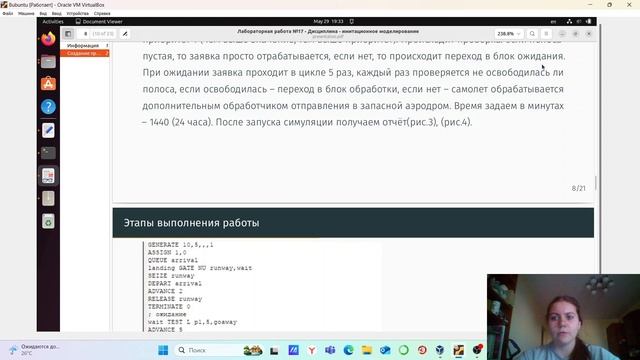This screenshot has height=360, width=640.
Task: Click the network icon in Ubuntu system tray
Action: (569, 22)
